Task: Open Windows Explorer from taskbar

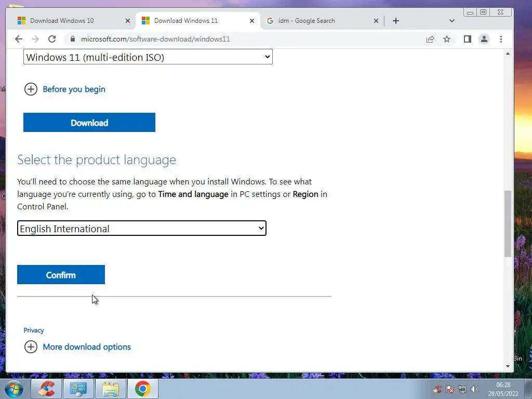Action: (111, 389)
